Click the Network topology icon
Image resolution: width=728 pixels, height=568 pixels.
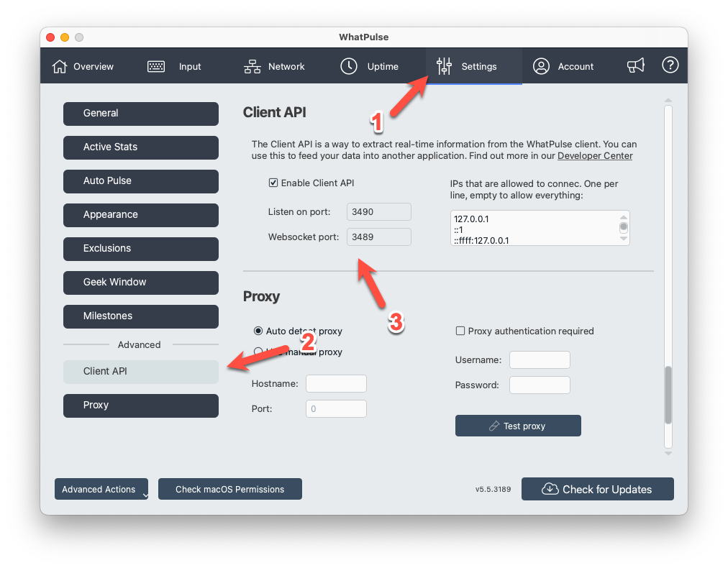tap(252, 66)
